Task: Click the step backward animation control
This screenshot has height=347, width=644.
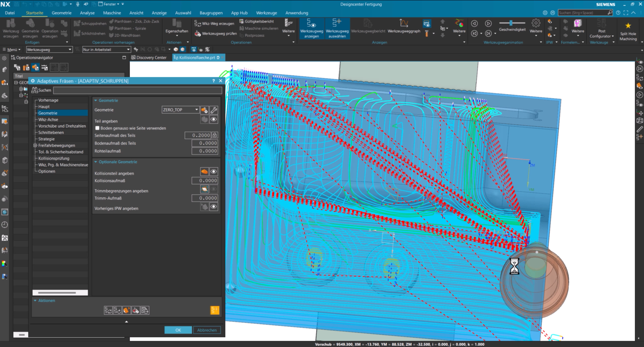Action: coord(474,33)
